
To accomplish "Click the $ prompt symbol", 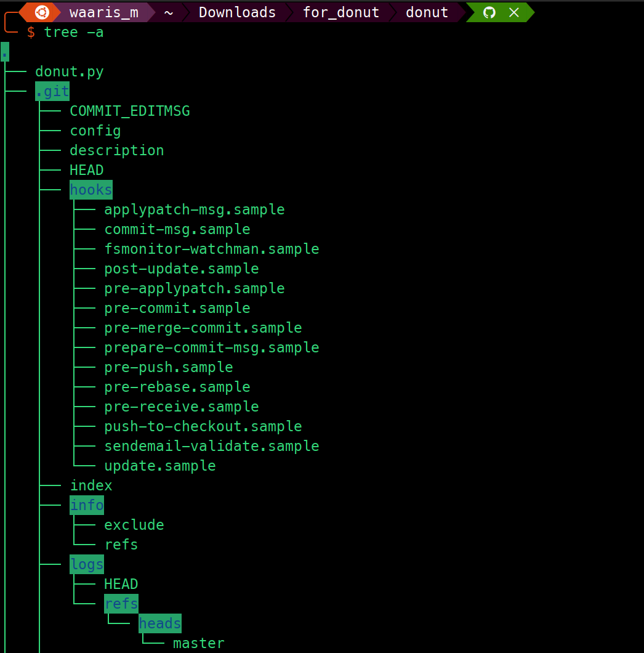I will (31, 32).
